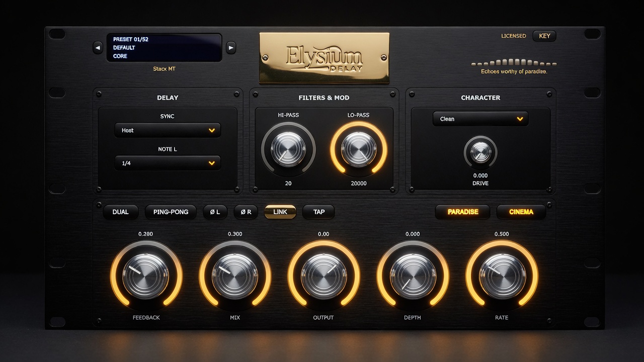Open the SYNC dropdown showing Host

[168, 130]
